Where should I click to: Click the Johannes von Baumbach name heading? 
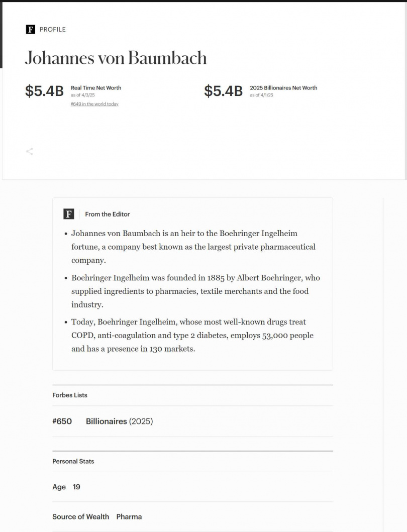116,58
